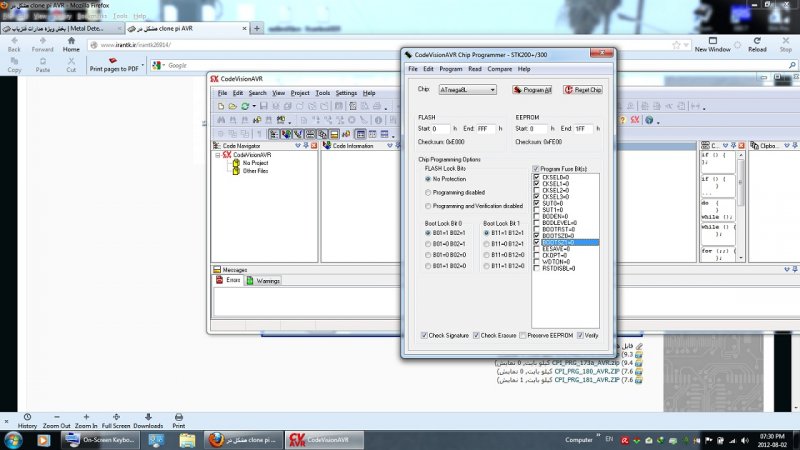Click the red CVAVR logo icon in right toolbar

(x=635, y=120)
